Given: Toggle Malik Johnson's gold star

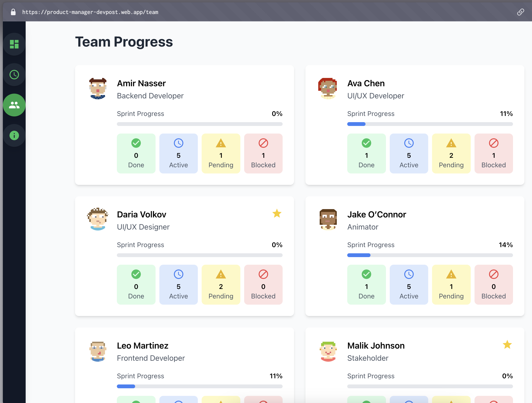Looking at the screenshot, I should click(507, 345).
